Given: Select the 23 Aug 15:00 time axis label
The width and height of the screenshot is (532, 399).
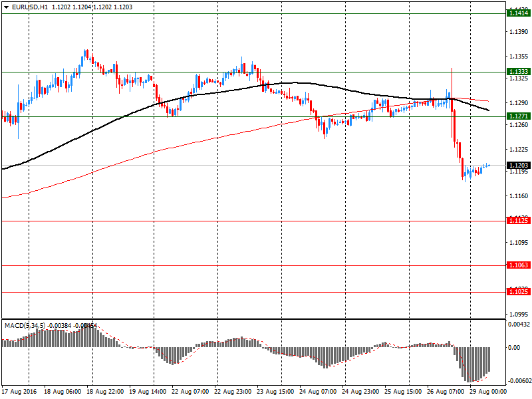Looking at the screenshot, I should coord(275,392).
